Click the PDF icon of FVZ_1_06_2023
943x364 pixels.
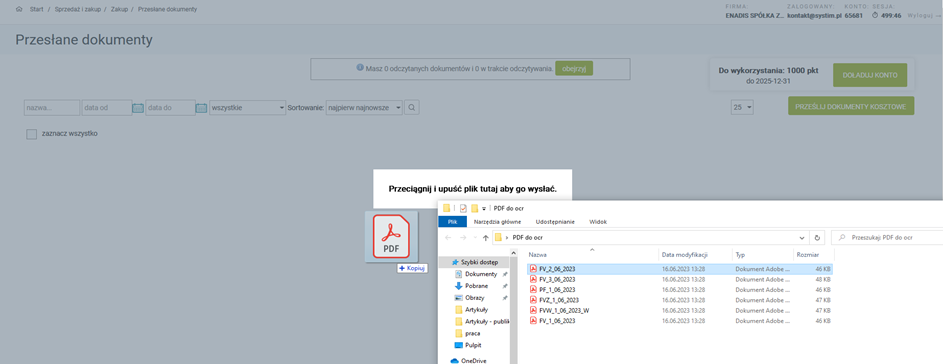click(533, 300)
